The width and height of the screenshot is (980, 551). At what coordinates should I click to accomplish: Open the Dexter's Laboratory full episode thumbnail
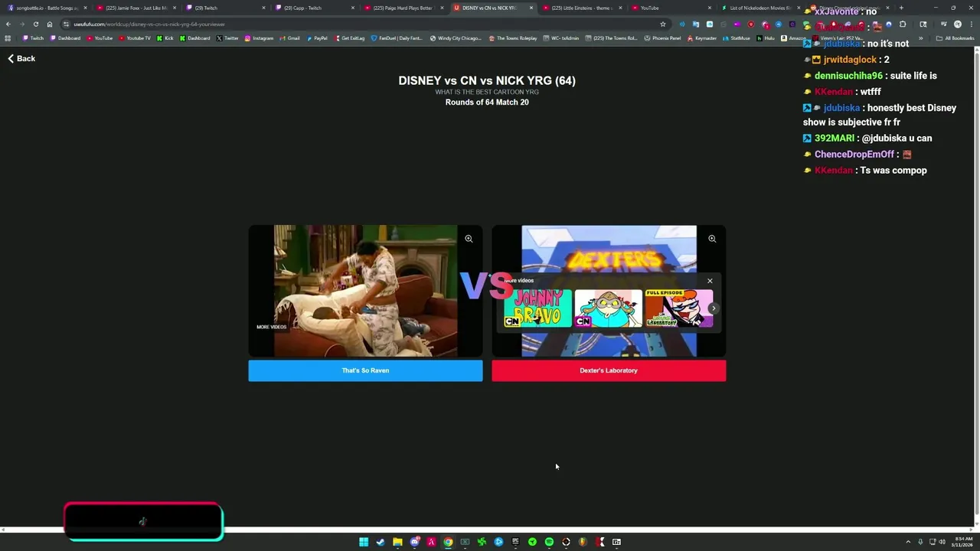pos(678,308)
